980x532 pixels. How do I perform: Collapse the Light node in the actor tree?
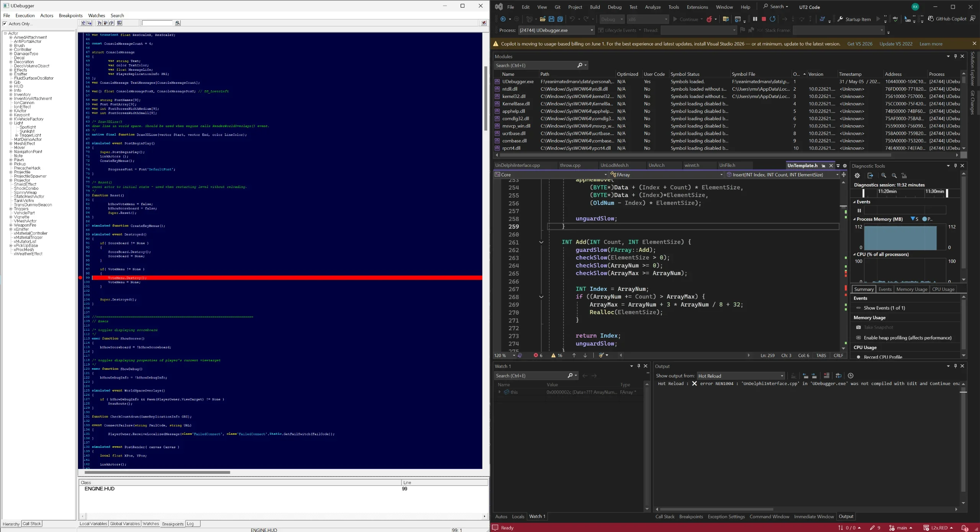11,123
